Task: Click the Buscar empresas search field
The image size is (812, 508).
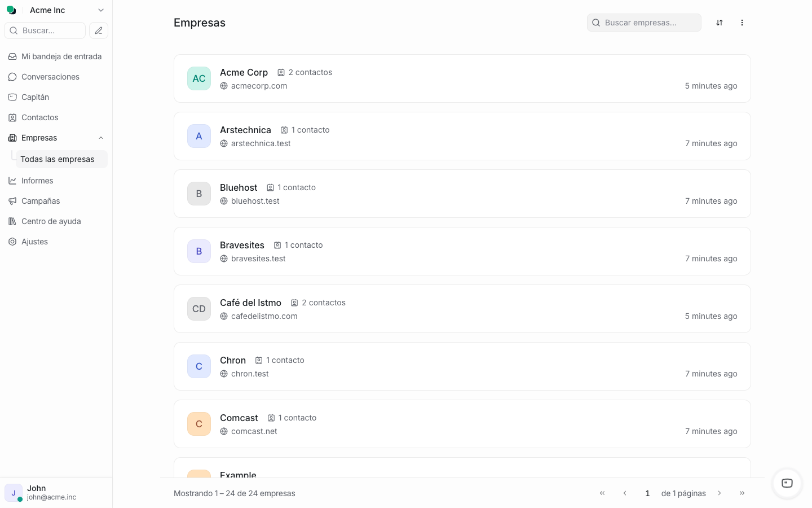Action: coord(644,23)
